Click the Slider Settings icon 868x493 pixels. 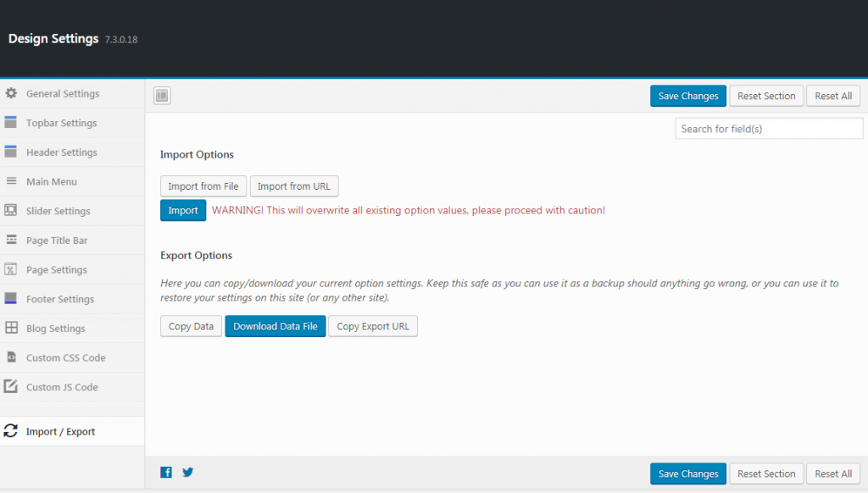click(10, 210)
